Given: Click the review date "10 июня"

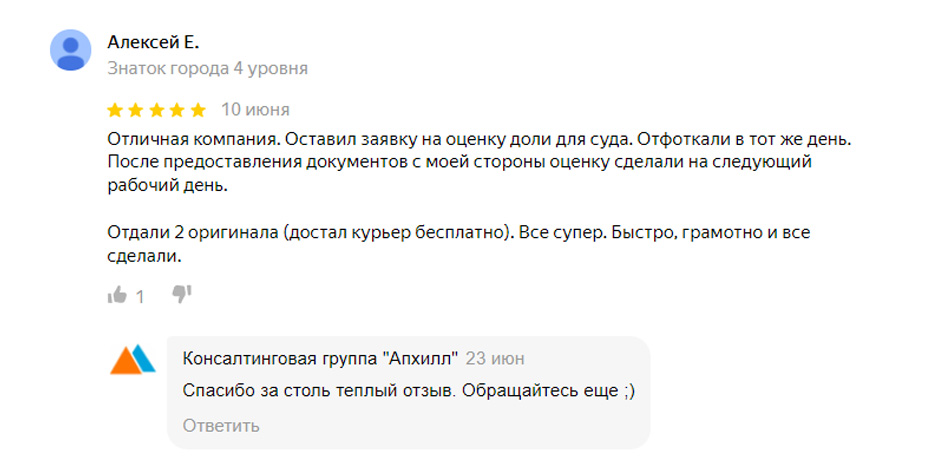Looking at the screenshot, I should click(x=255, y=109).
